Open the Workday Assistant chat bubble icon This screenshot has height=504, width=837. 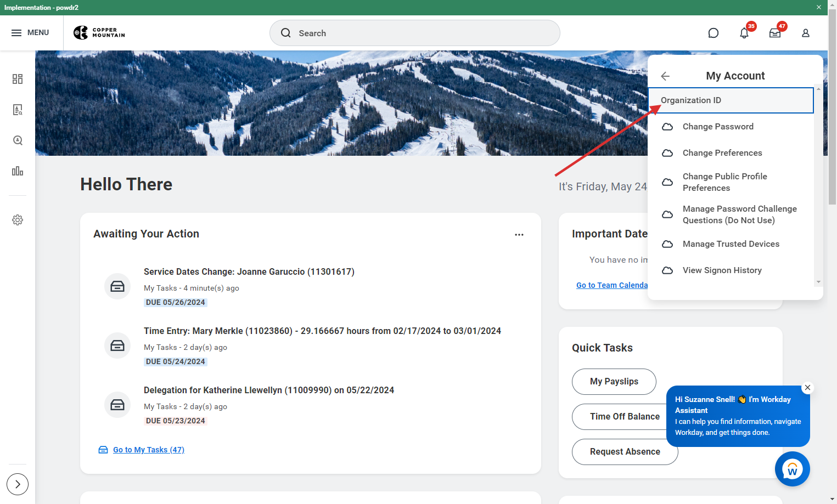(714, 33)
